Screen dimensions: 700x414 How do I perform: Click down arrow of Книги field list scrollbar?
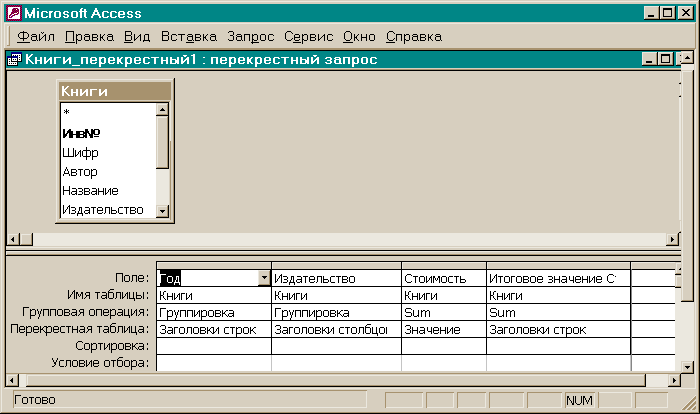[x=162, y=211]
